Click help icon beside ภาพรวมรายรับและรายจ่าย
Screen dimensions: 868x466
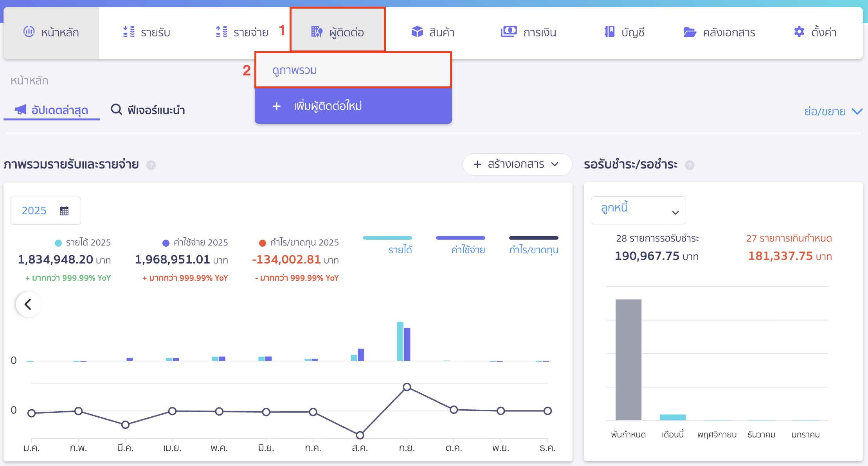[151, 165]
